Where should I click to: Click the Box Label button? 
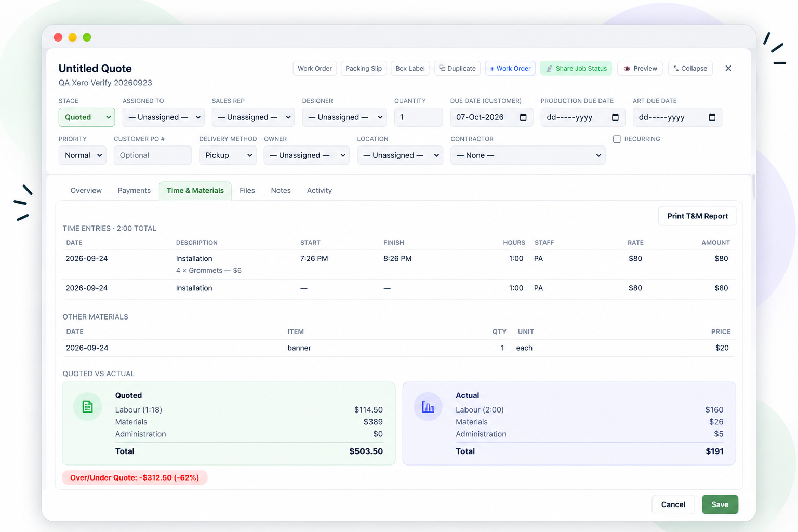click(x=410, y=69)
